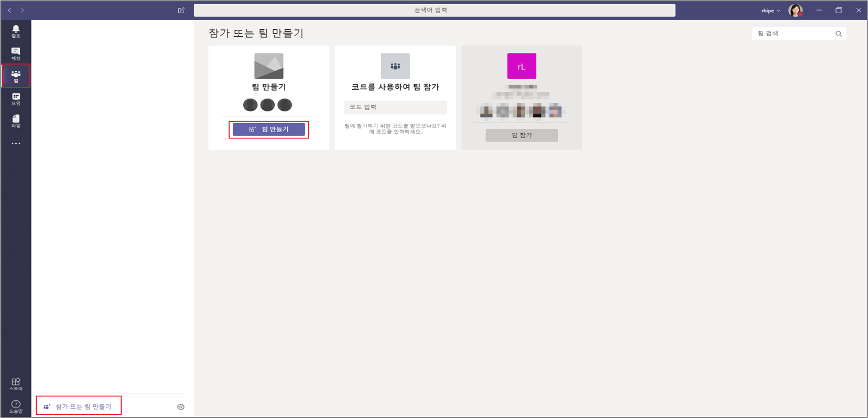Open the team settings gear icon
The image size is (868, 418).
[x=181, y=407]
